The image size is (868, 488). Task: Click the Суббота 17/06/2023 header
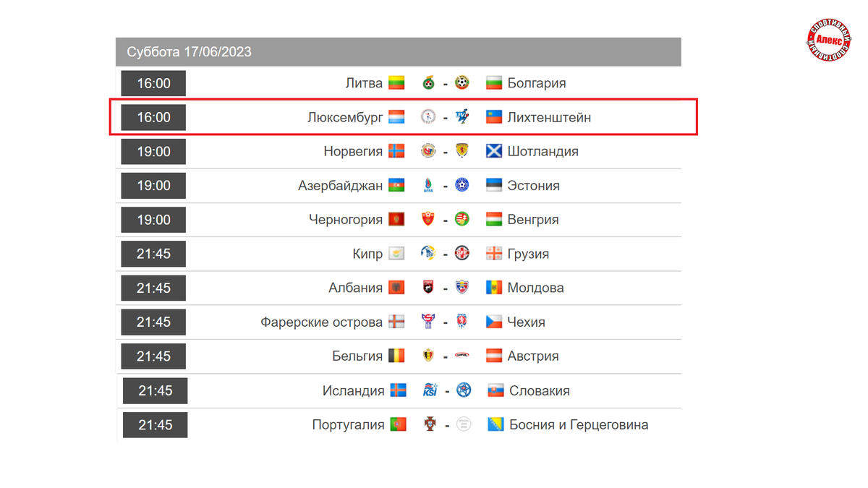click(189, 52)
